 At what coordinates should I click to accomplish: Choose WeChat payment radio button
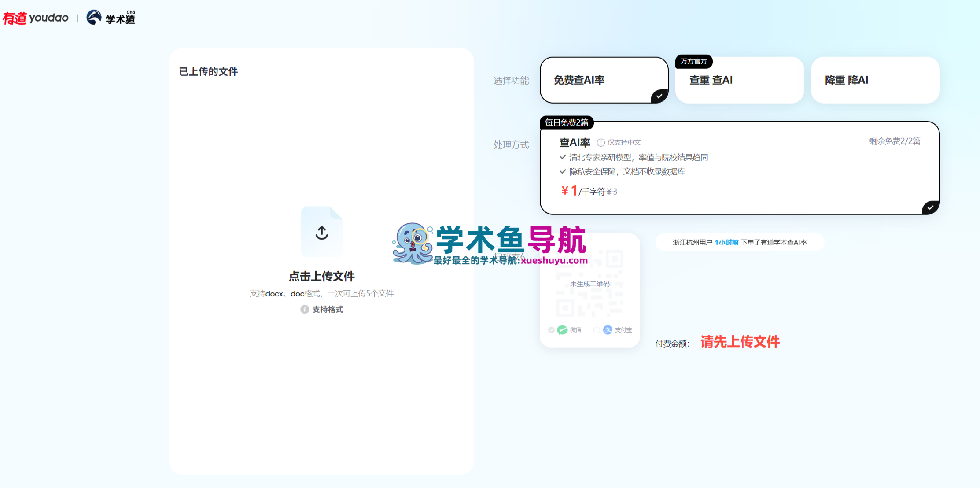[x=551, y=330]
